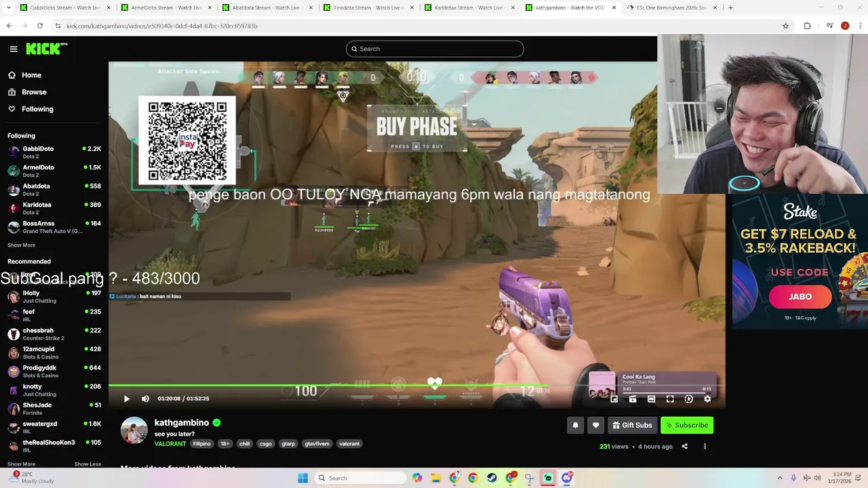
Task: Open the VALORANT category link
Action: pyautogui.click(x=170, y=444)
